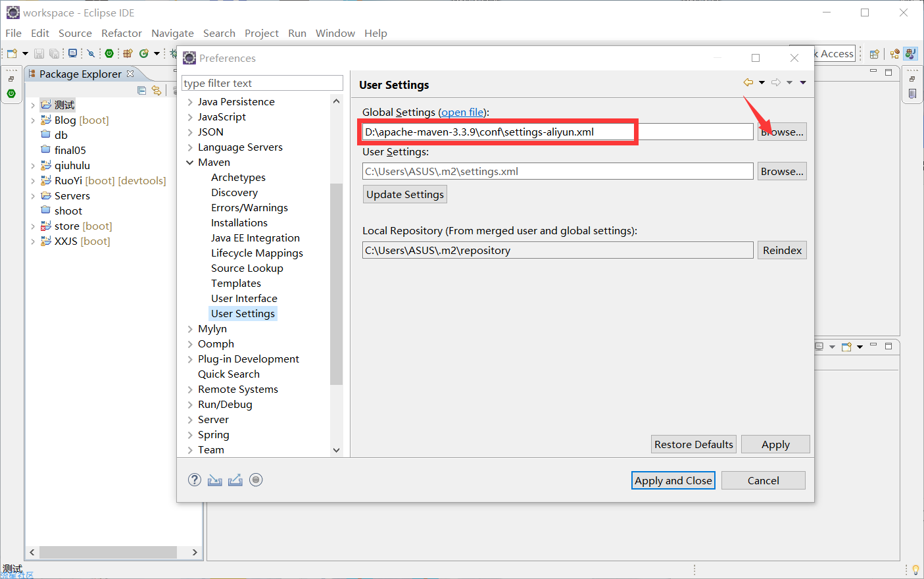Click the Restore Defaults button
Viewport: 924px width, 579px height.
(x=694, y=444)
